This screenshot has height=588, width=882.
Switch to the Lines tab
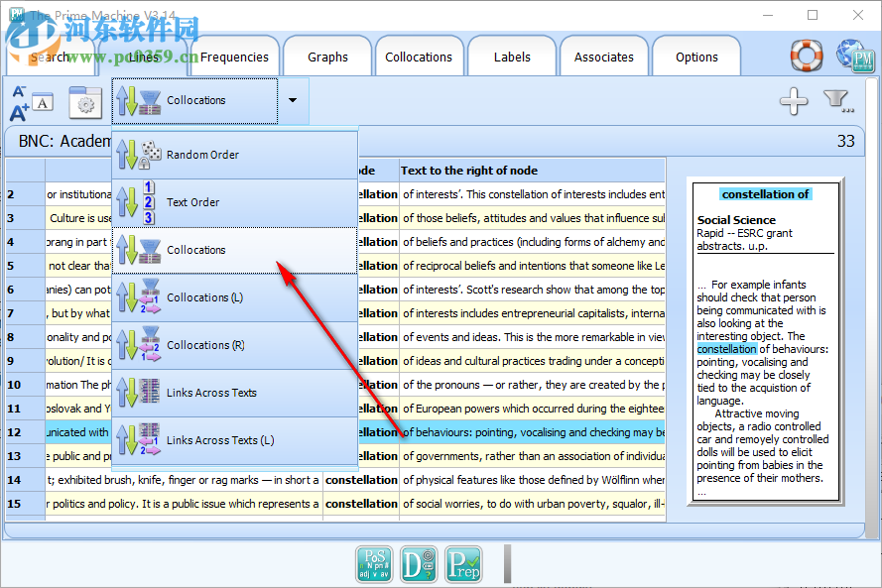tap(144, 57)
